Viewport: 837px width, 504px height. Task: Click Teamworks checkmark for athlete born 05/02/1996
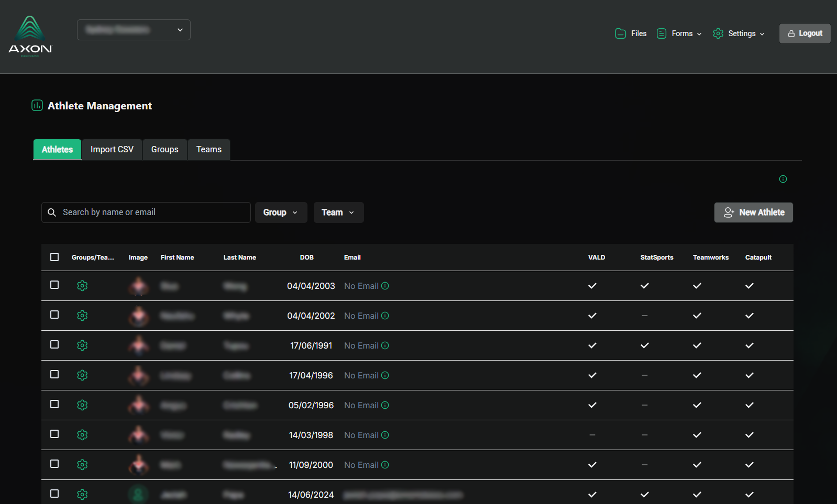[697, 405]
